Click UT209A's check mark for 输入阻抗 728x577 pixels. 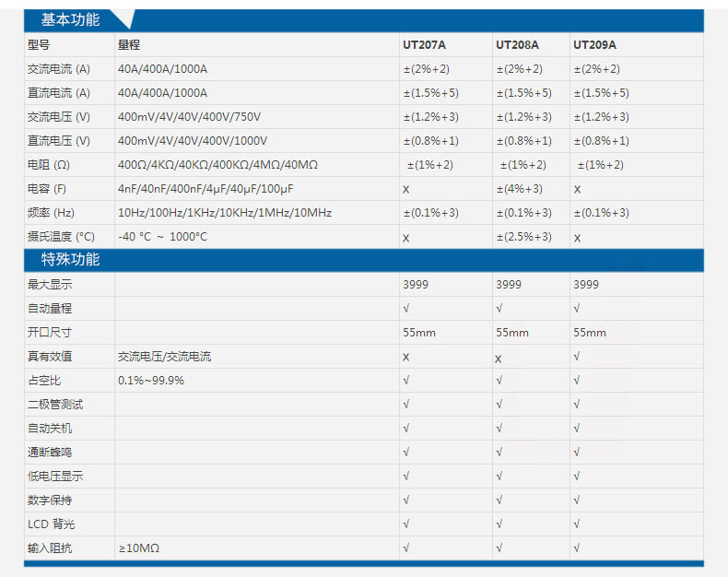(x=577, y=548)
